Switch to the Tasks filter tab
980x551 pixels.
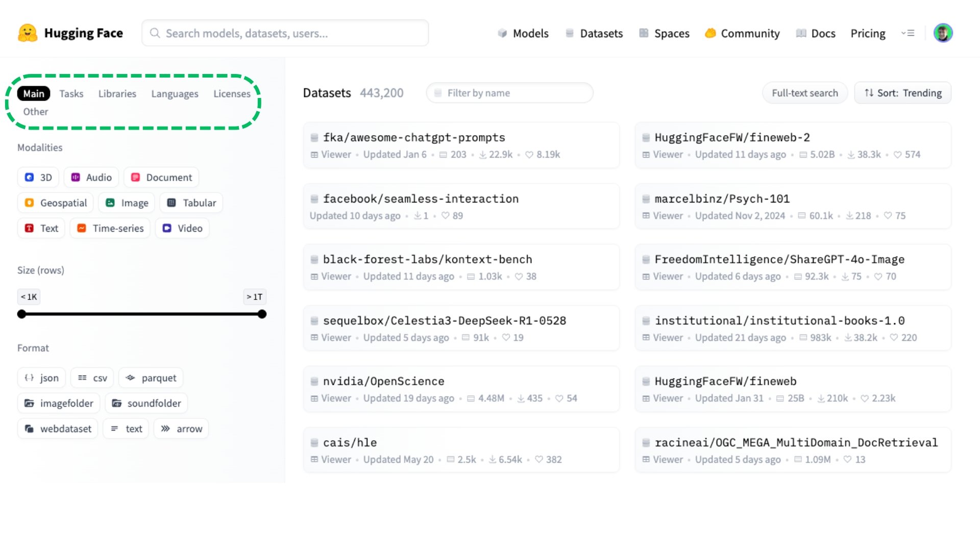[71, 93]
